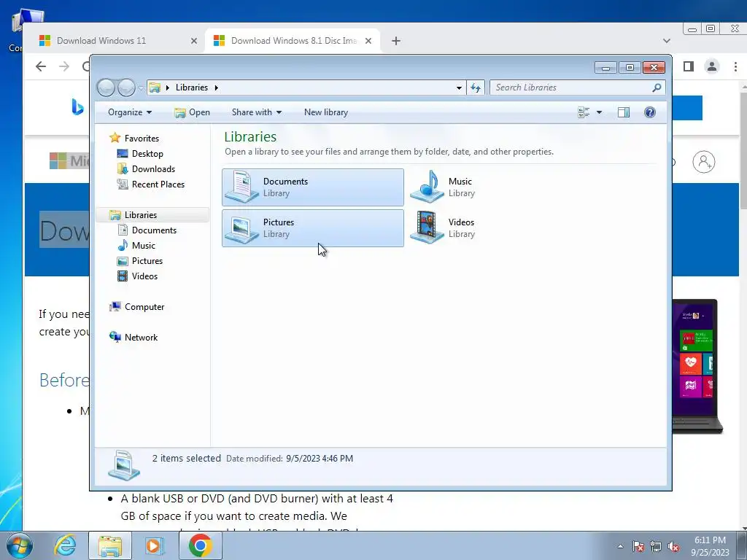Open the Share with dropdown menu
Image resolution: width=747 pixels, height=560 pixels.
[x=257, y=112]
